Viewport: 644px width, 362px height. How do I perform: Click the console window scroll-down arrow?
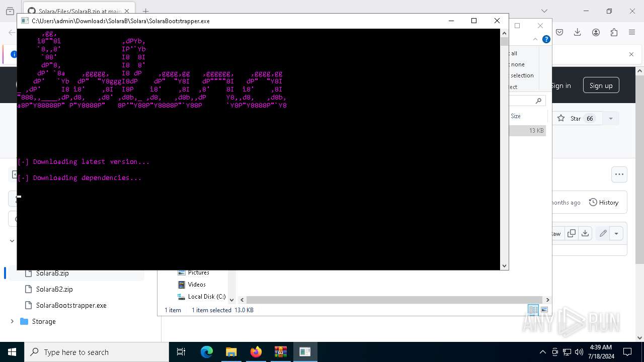pos(504,265)
